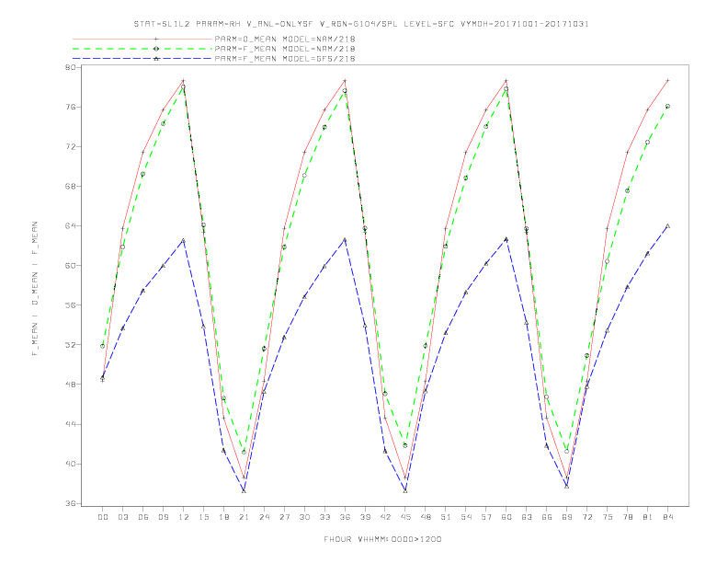Click the x-axis forecast hour label 45
The height and width of the screenshot is (563, 728).
[x=405, y=517]
